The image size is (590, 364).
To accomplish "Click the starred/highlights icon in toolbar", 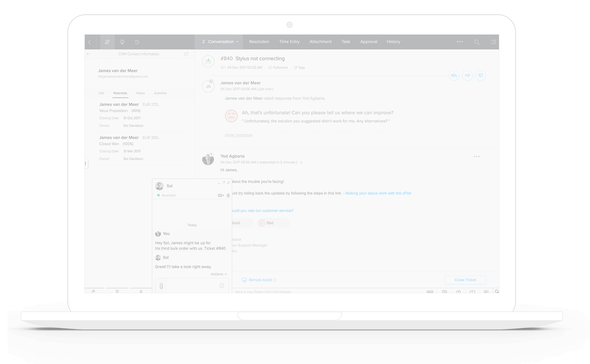I will (122, 42).
